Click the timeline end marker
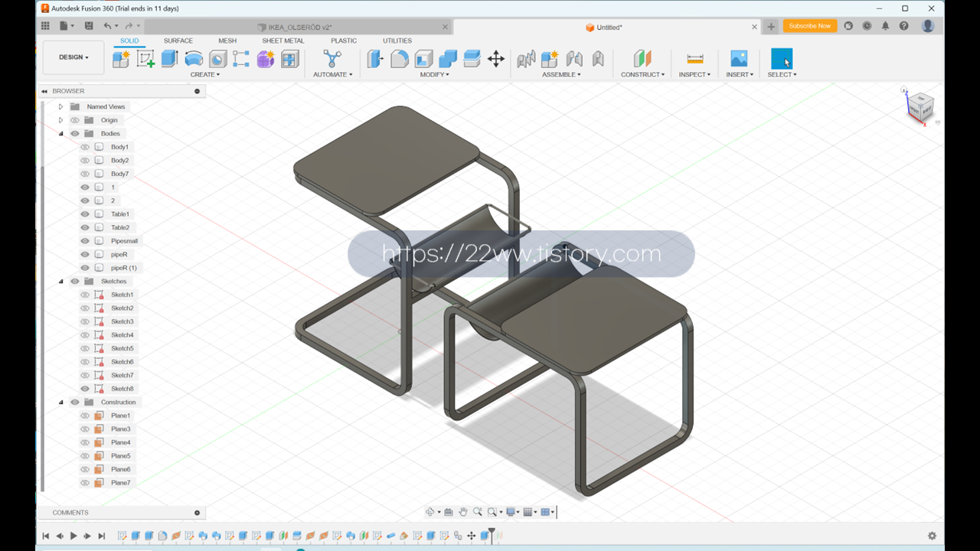This screenshot has height=551, width=980. (492, 534)
